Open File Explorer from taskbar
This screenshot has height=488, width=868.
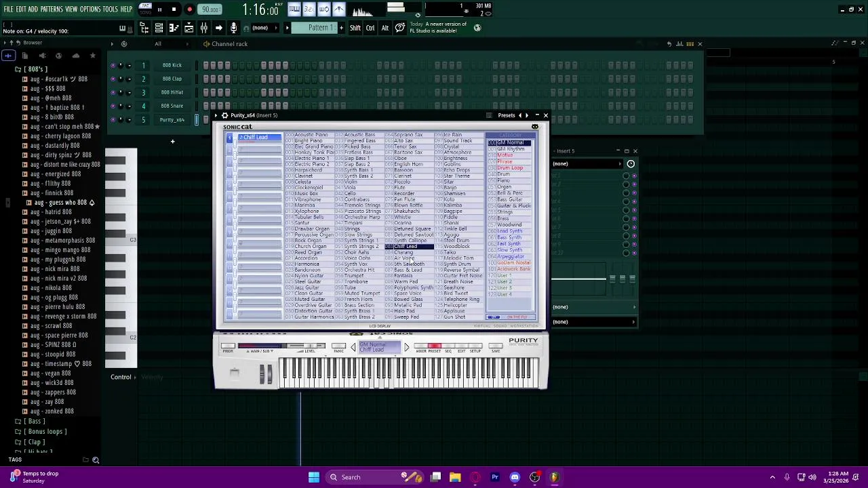(455, 477)
